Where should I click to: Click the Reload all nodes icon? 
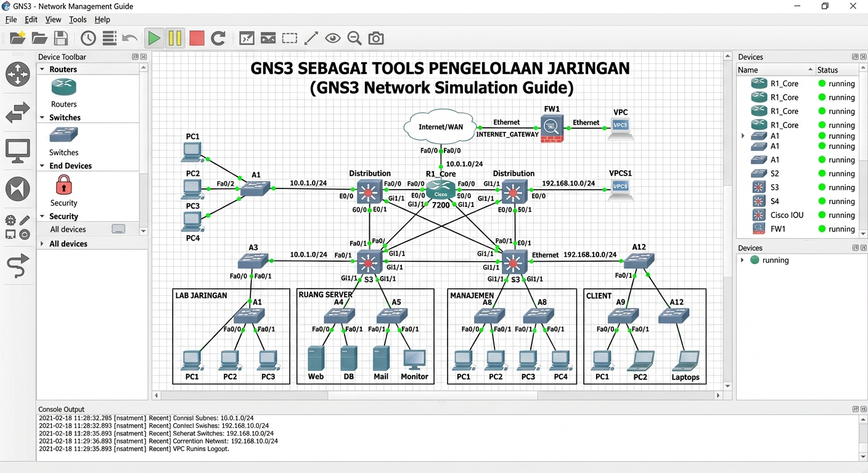(218, 38)
